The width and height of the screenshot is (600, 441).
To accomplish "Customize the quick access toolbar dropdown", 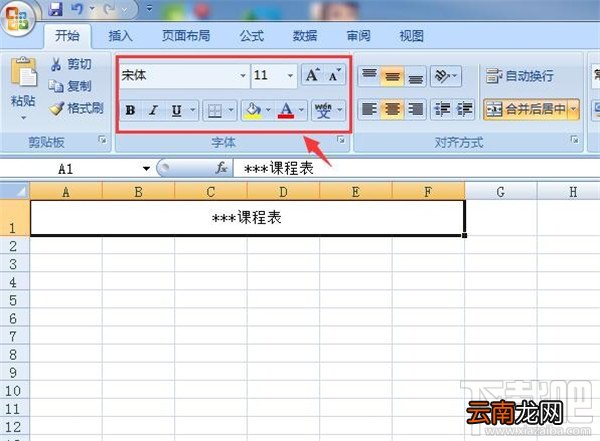I will click(x=149, y=8).
